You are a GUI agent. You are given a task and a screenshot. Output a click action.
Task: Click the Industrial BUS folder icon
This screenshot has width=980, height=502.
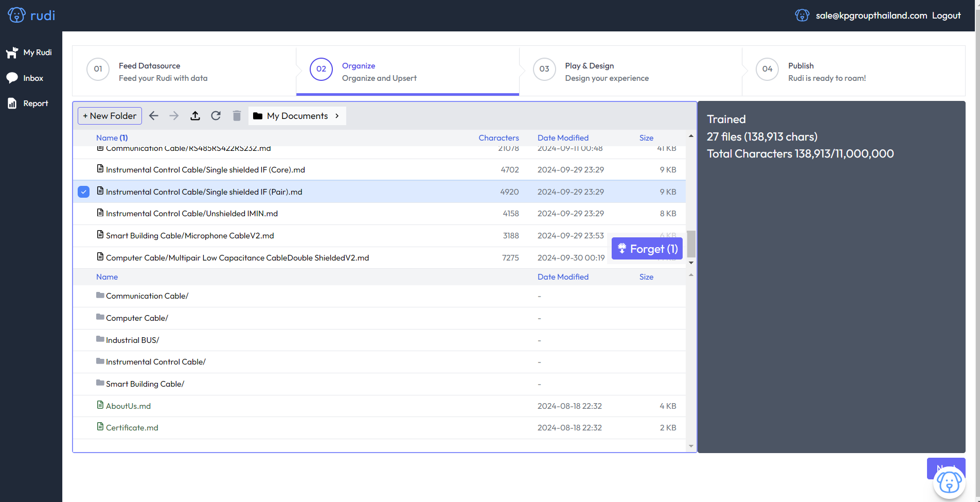(x=100, y=339)
